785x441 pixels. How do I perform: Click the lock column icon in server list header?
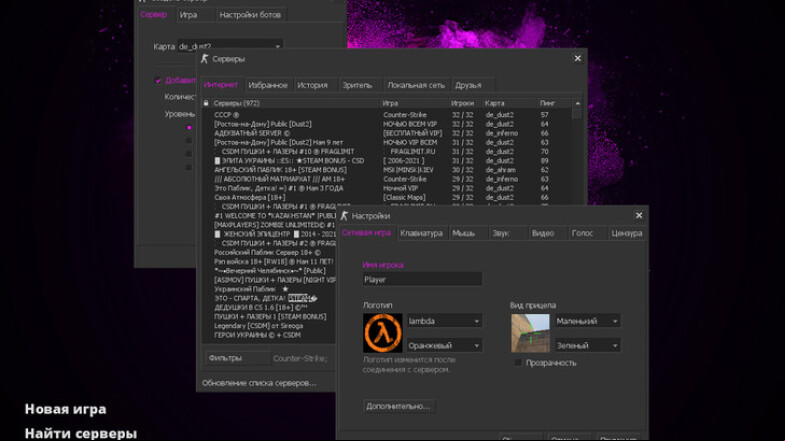206,103
